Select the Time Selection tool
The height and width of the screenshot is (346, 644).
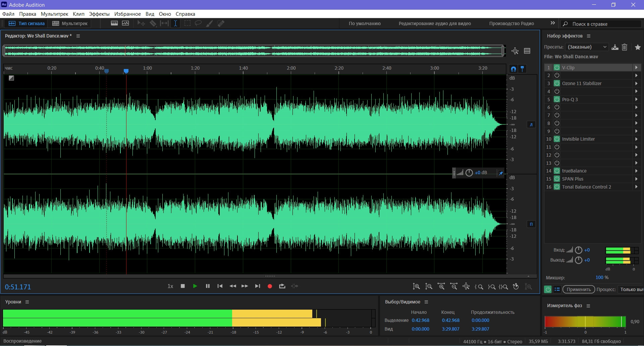[175, 23]
